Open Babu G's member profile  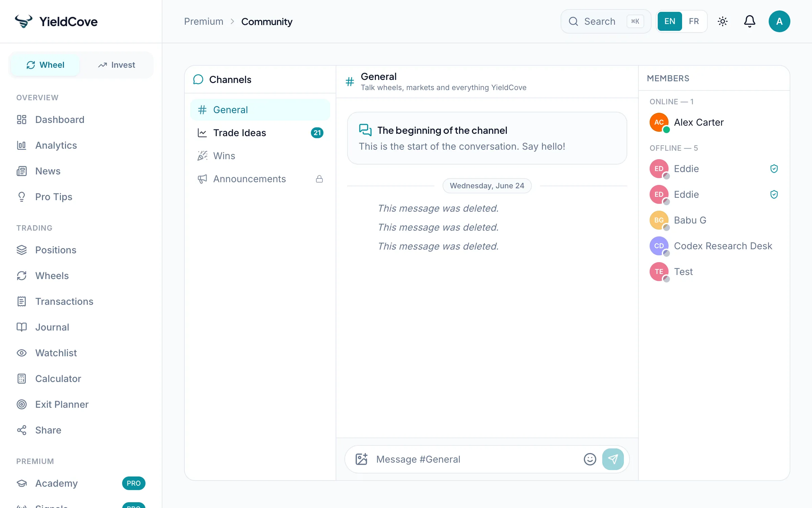[x=714, y=220]
